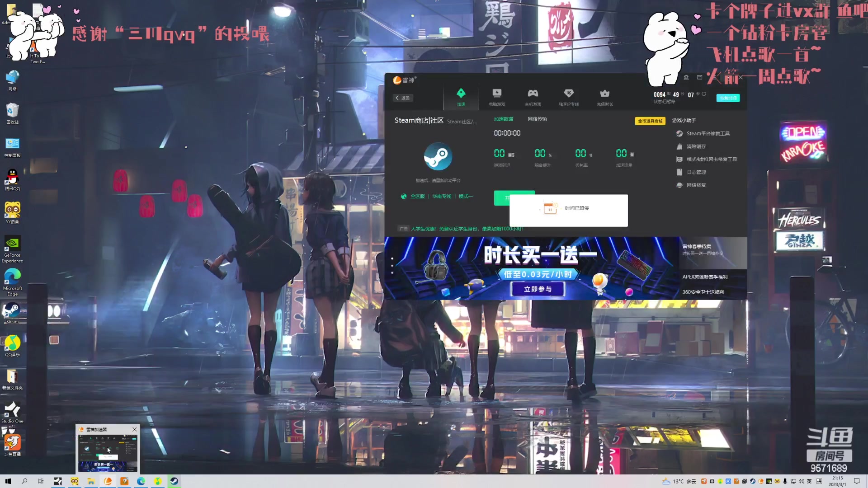Open Steam平台修复工具
Viewport: 868px width, 488px height.
[703, 134]
